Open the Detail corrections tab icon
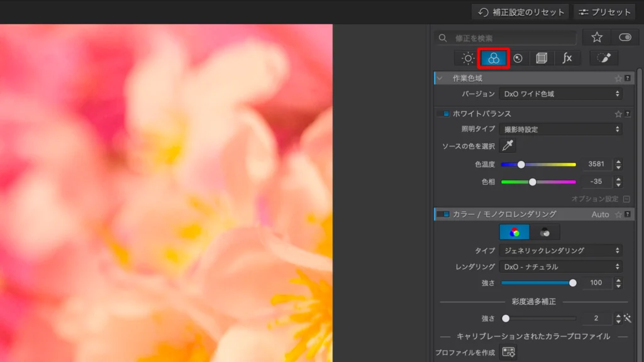The height and width of the screenshot is (362, 644). (518, 58)
